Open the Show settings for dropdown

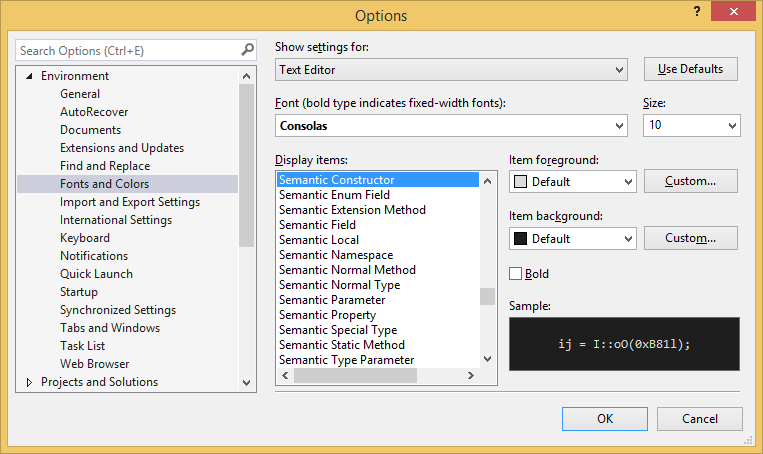pos(451,70)
